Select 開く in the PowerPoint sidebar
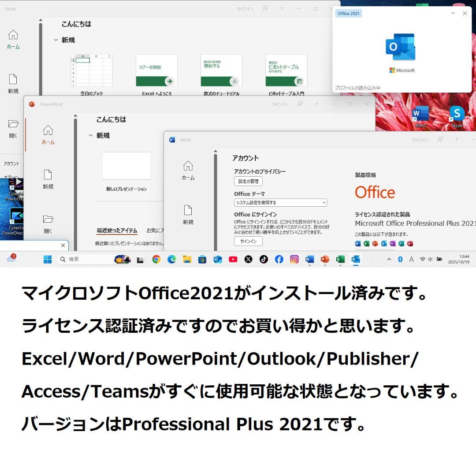This screenshot has height=469, width=476. [48, 224]
